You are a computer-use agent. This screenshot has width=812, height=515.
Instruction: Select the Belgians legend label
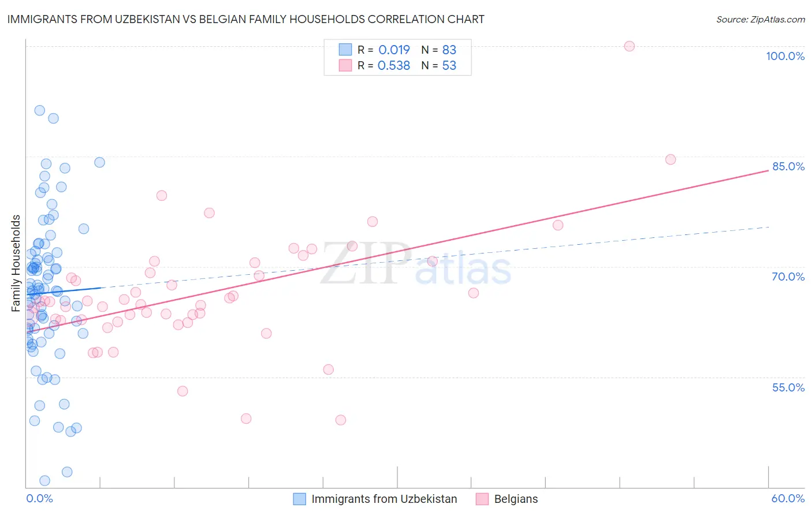tap(516, 499)
